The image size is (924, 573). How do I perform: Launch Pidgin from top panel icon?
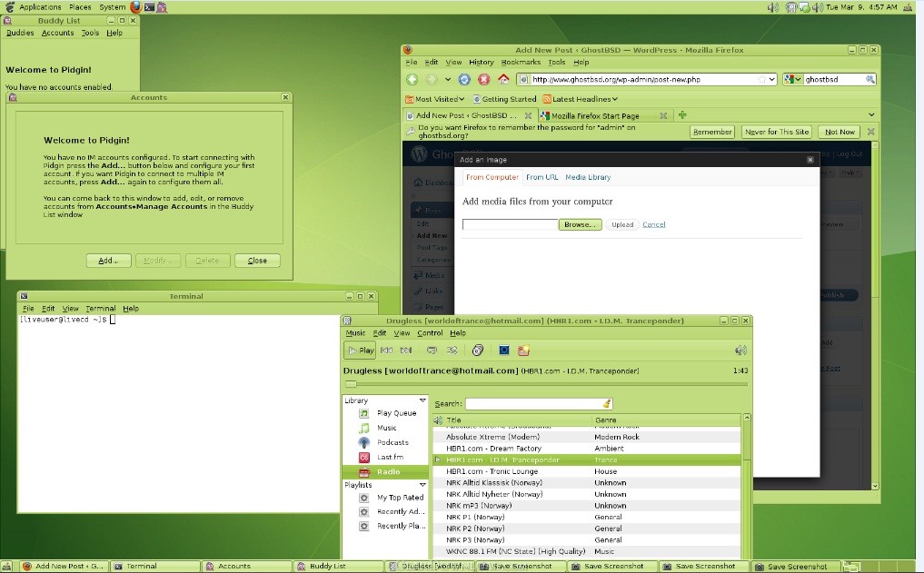pyautogui.click(x=162, y=7)
